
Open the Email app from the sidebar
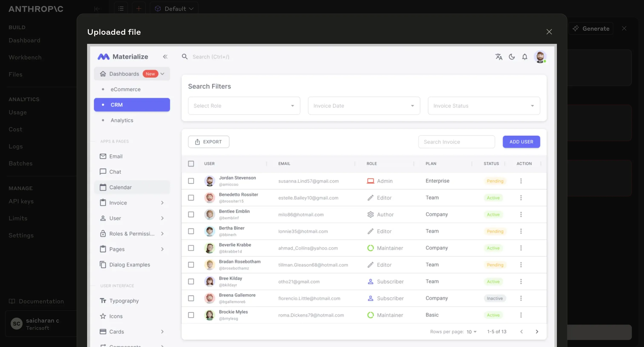coord(116,156)
